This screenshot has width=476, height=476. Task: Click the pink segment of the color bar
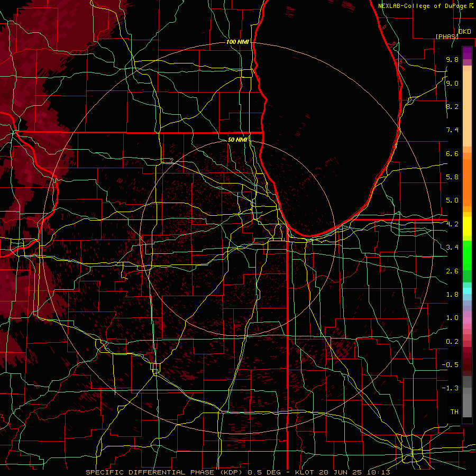click(x=467, y=321)
